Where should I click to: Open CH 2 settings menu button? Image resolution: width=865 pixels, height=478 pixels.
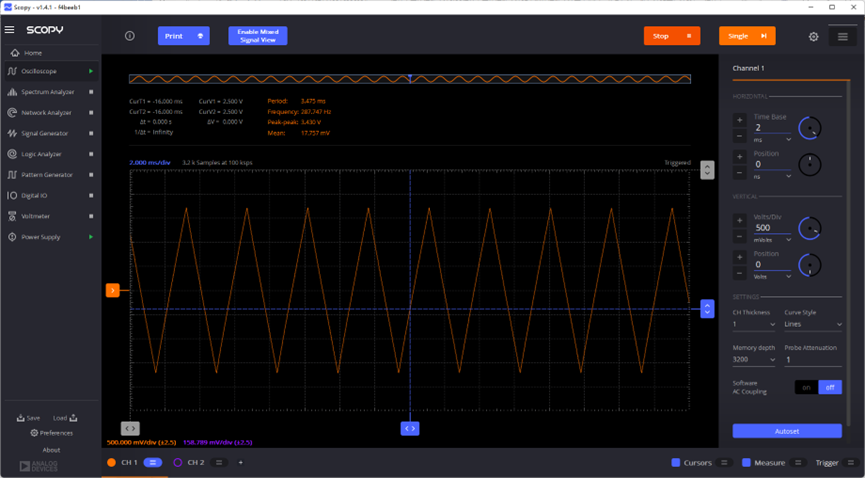click(x=219, y=463)
